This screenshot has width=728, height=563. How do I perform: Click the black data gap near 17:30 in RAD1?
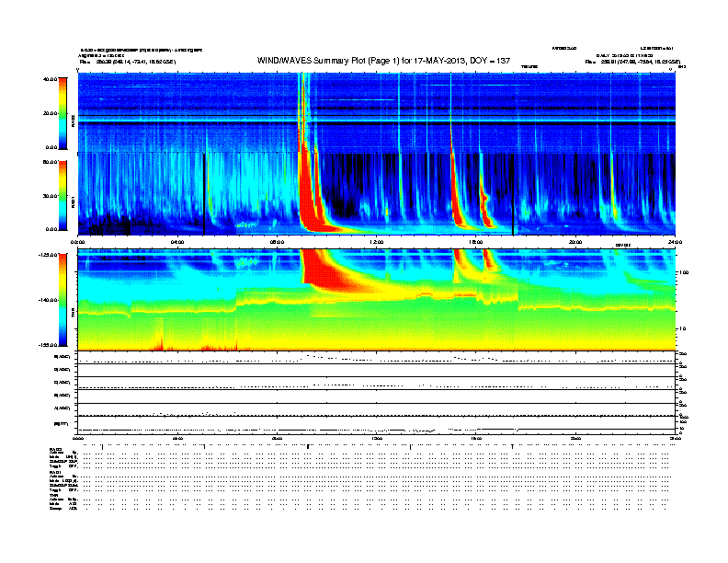click(x=513, y=194)
